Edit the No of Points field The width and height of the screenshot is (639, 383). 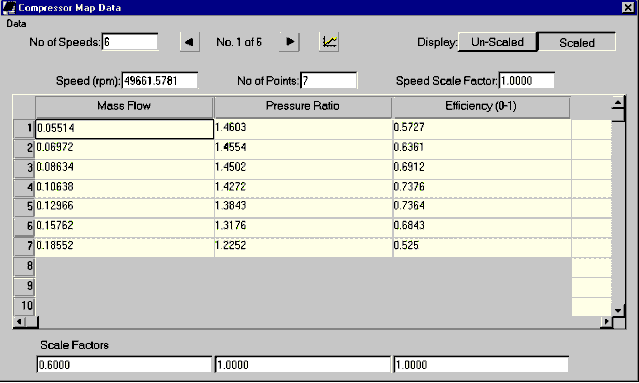(x=328, y=81)
